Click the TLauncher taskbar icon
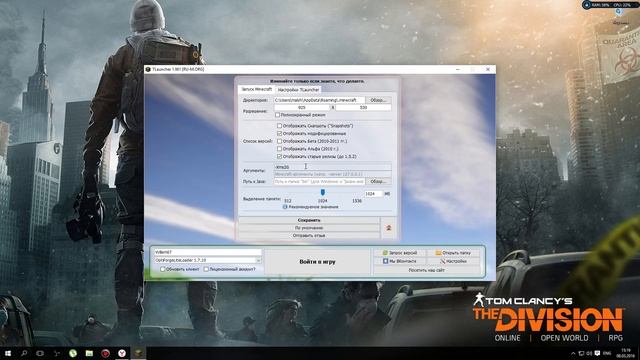The height and width of the screenshot is (360, 640). pyautogui.click(x=138, y=353)
